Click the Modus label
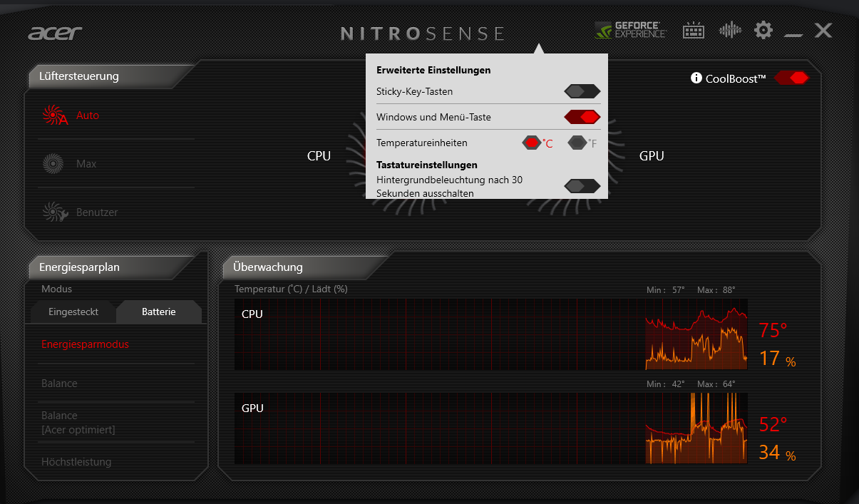The height and width of the screenshot is (504, 859). click(57, 289)
